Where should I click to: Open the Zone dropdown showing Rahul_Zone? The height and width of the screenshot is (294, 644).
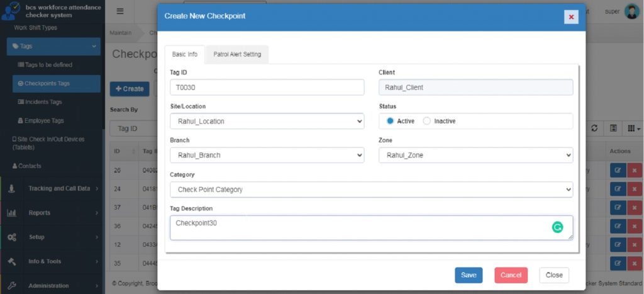tap(475, 155)
